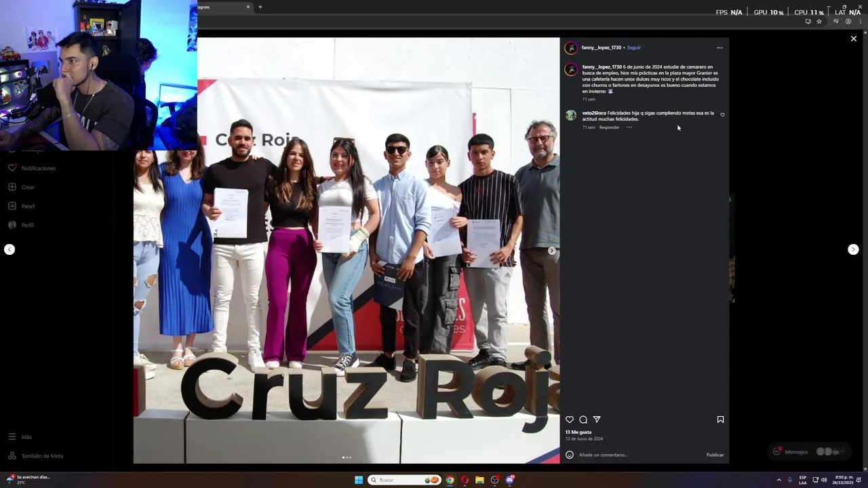Viewport: 868px width, 488px height.
Task: Like vato26loco's comment with small heart
Action: point(722,115)
